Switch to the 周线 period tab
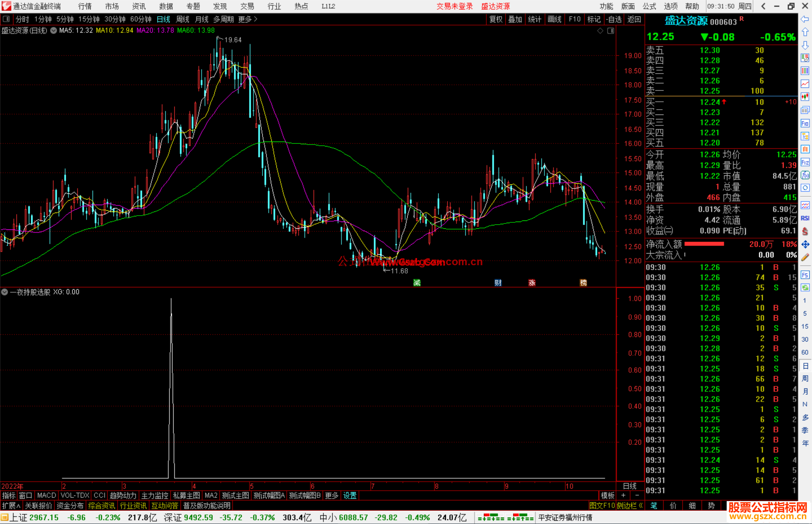Image resolution: width=812 pixels, height=524 pixels. click(x=183, y=19)
